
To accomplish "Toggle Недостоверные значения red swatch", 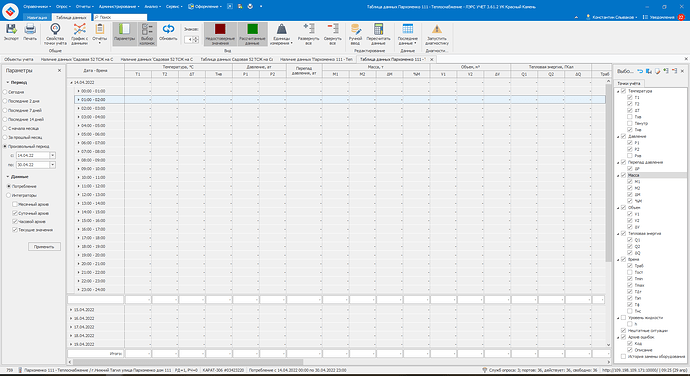I will [220, 29].
